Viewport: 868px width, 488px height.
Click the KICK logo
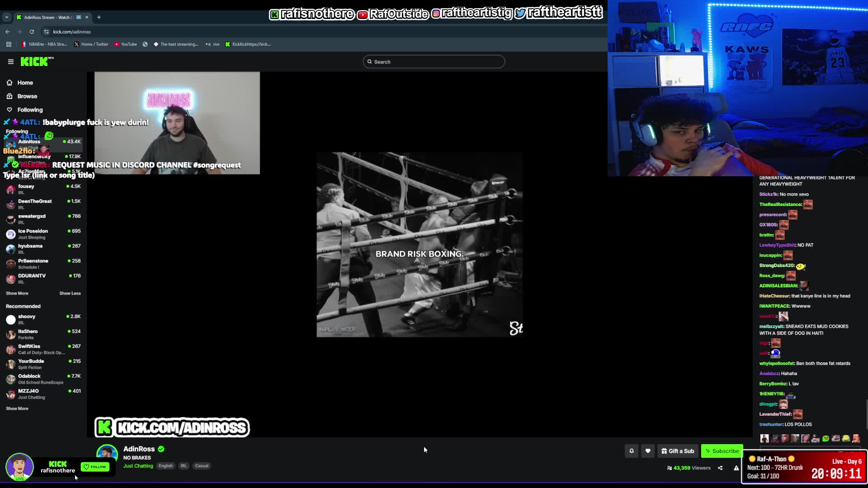tap(37, 61)
